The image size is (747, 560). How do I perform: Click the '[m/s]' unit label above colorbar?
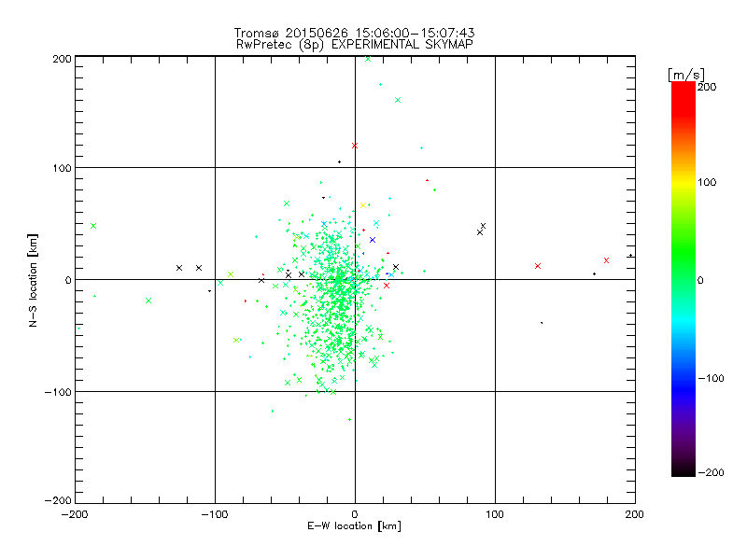pyautogui.click(x=686, y=75)
